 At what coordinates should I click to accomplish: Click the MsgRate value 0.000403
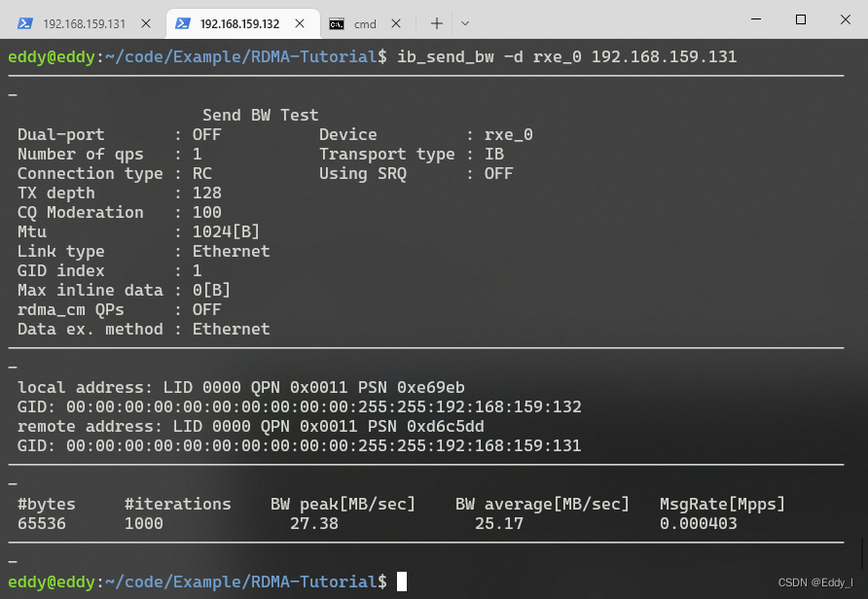point(698,523)
